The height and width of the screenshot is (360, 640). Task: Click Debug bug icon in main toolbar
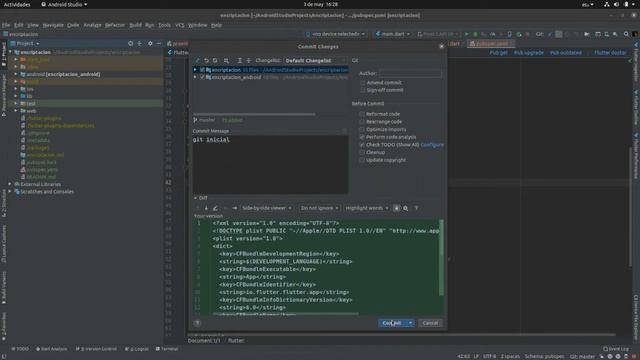click(x=475, y=34)
